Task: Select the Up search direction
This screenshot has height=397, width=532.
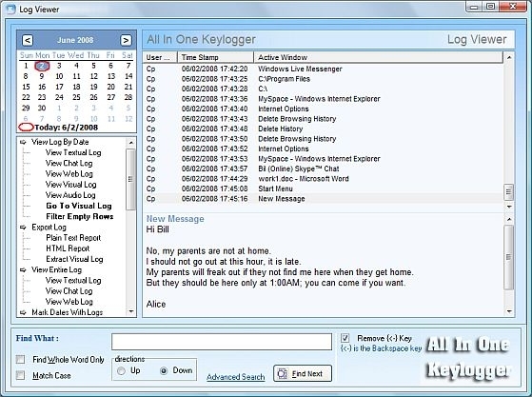Action: 121,371
